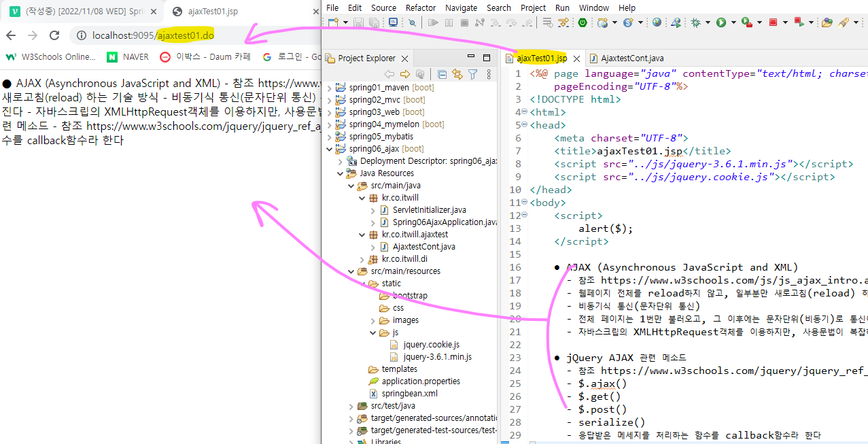The height and width of the screenshot is (444, 868).
Task: Open dropdown arrow next to Debug bug icon
Action: (707, 22)
